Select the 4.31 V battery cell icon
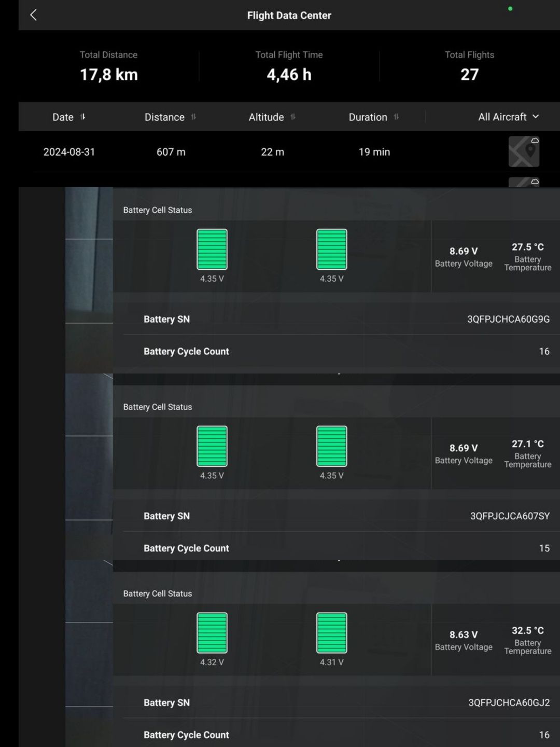560x747 pixels. pos(332,633)
